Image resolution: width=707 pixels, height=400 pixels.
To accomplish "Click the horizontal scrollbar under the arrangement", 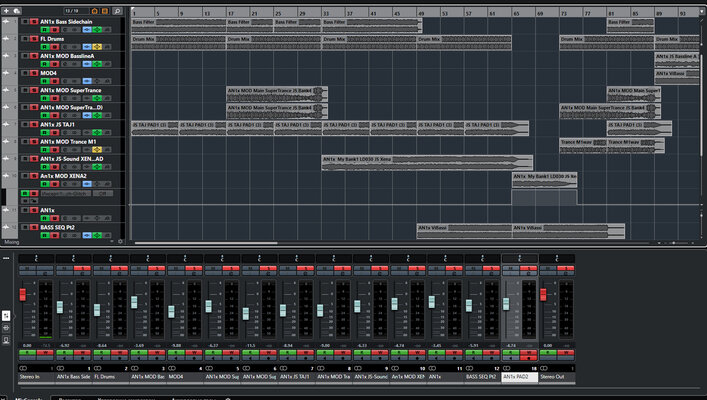I will (206, 243).
